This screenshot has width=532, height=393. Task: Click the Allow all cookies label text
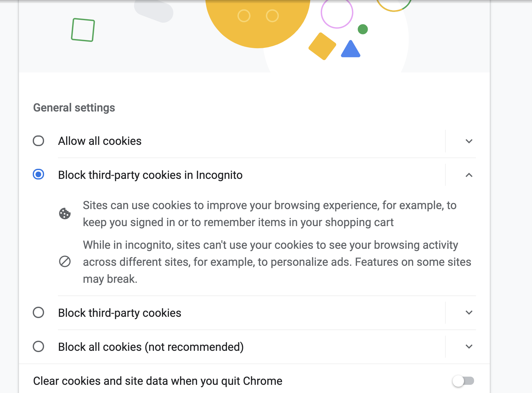pos(100,141)
